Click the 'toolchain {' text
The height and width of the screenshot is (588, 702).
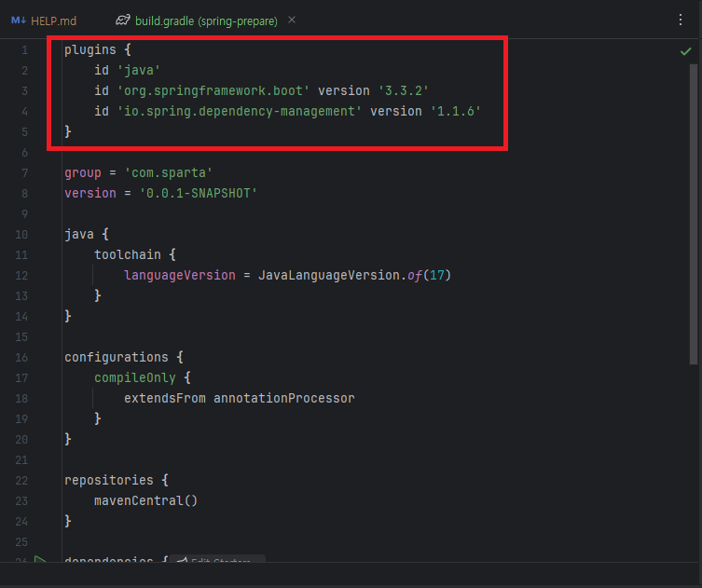(x=135, y=254)
